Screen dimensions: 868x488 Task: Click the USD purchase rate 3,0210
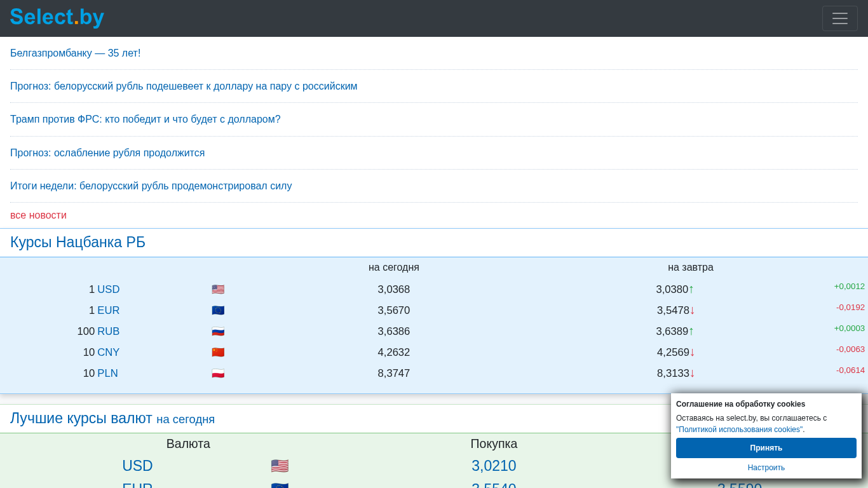point(494,466)
